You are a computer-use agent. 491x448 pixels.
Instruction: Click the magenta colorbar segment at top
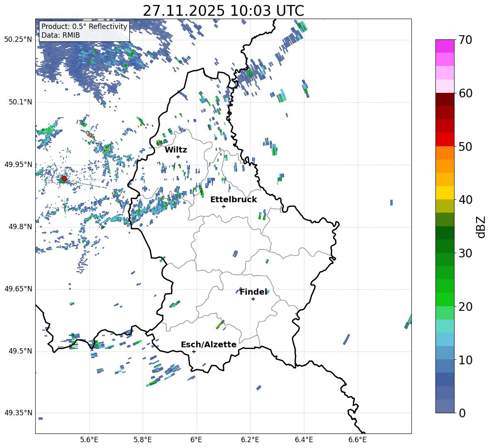click(x=445, y=46)
